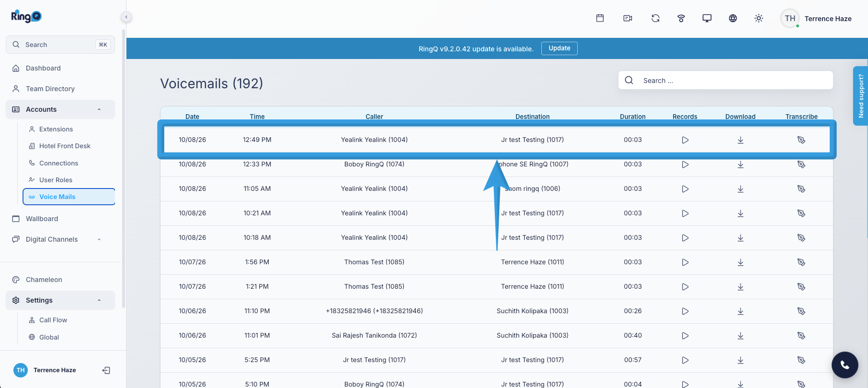The image size is (868, 388).
Task: Expand the Digital Channels section
Action: tap(60, 239)
